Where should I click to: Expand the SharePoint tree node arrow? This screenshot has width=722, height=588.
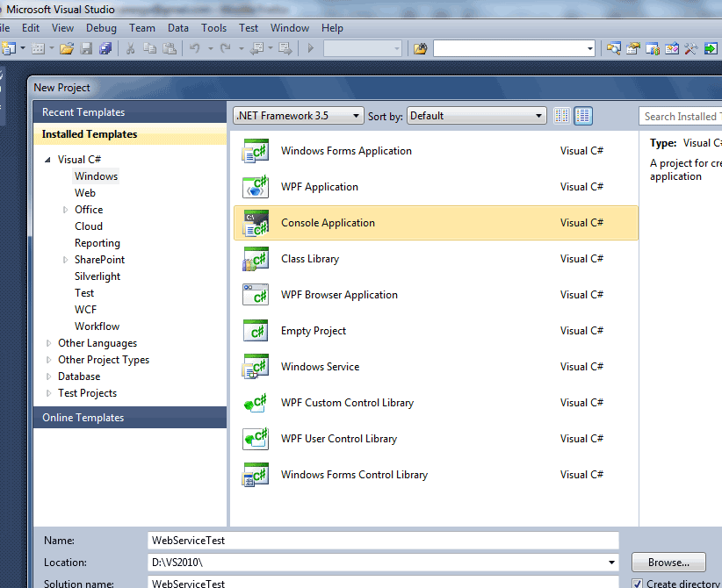(x=65, y=260)
